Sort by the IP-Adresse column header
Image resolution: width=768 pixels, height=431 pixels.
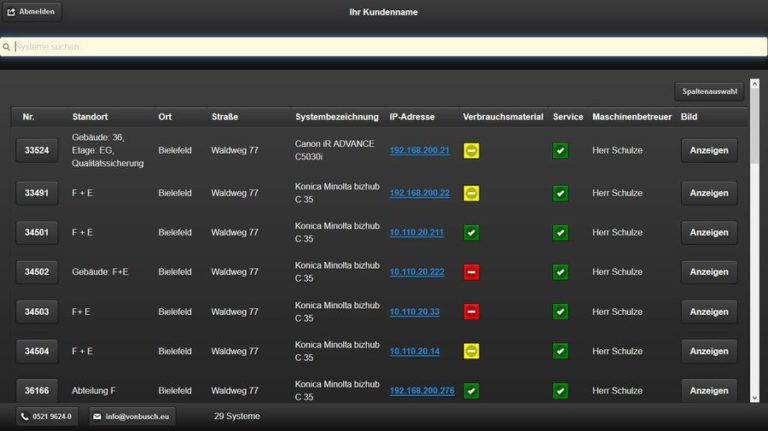point(412,117)
